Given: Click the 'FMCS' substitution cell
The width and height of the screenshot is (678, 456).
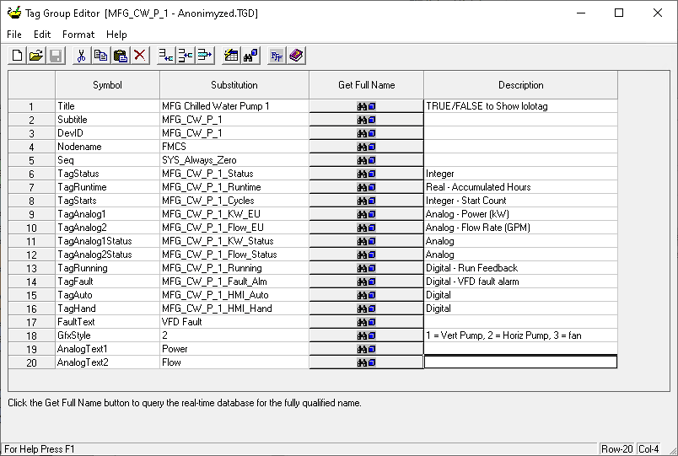Looking at the screenshot, I should click(x=234, y=147).
